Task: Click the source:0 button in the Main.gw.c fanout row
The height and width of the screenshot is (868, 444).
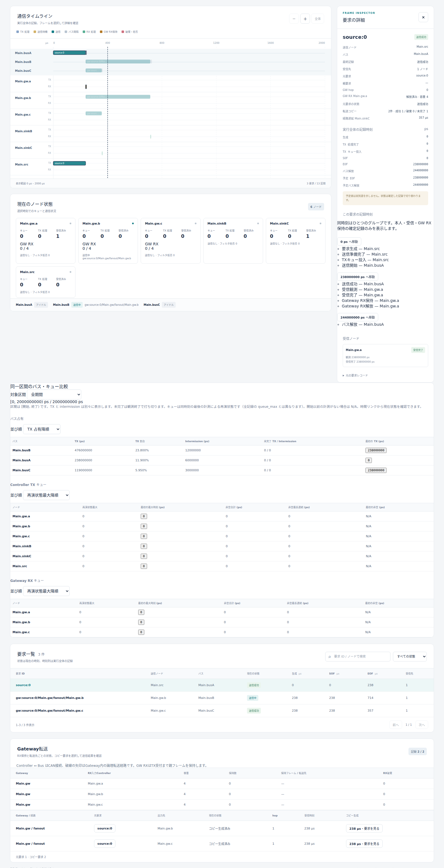Action: click(x=105, y=844)
